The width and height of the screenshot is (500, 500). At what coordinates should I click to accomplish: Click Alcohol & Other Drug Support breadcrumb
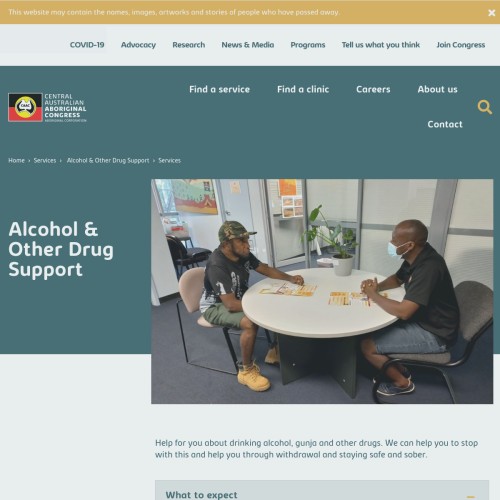[108, 160]
